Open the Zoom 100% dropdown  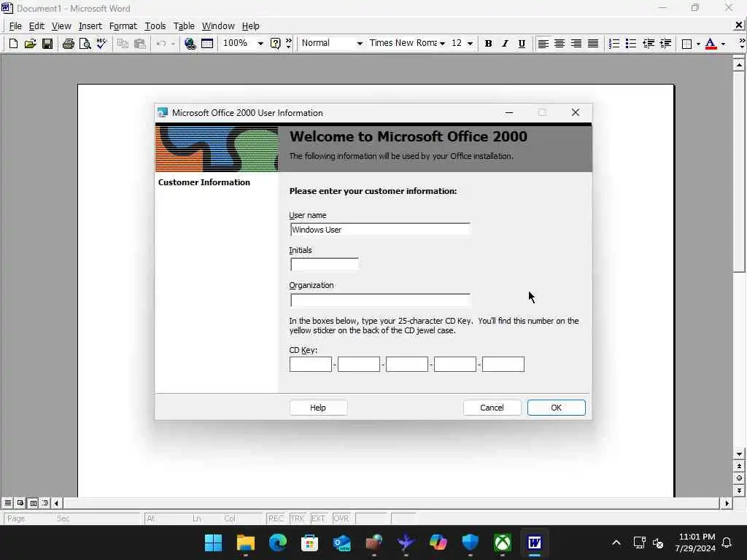(x=260, y=44)
